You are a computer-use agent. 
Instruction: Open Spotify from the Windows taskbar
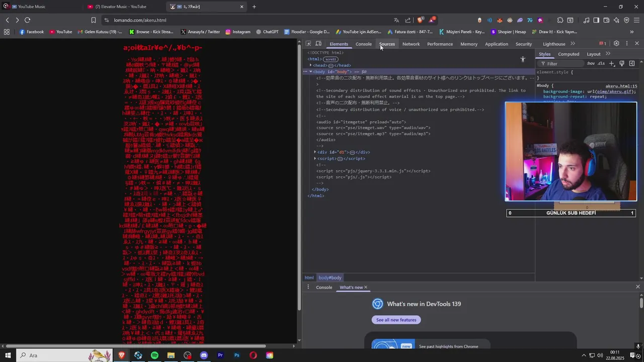154,355
